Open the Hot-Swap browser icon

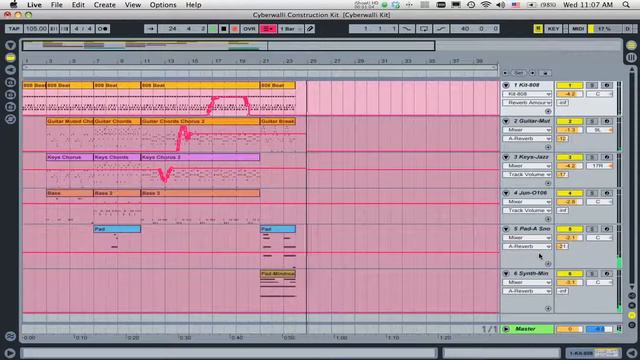coord(11,119)
